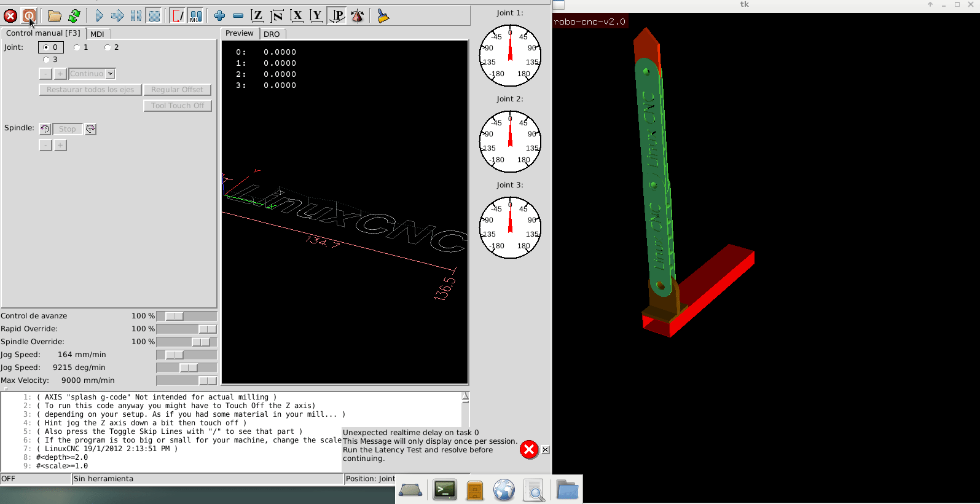Stop program execution with the square icon
The height and width of the screenshot is (504, 980).
pos(154,16)
